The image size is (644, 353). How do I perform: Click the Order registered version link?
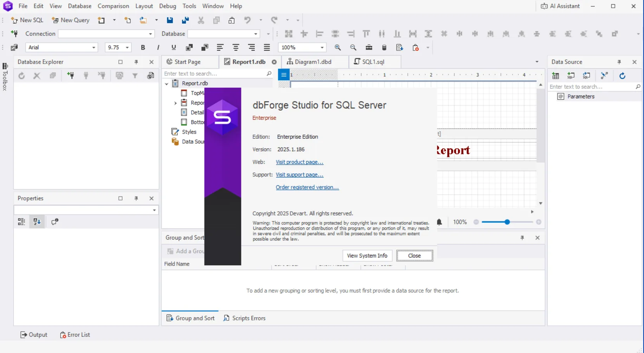coord(307,187)
